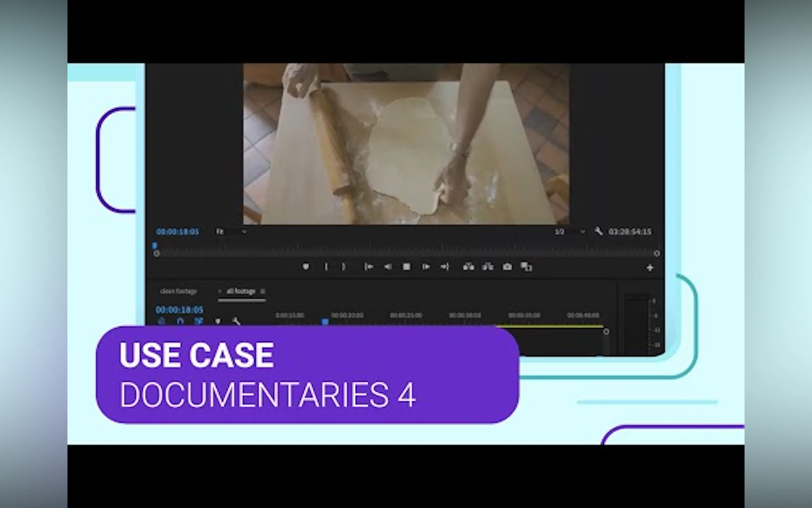Click the Comparison View icon

[x=526, y=267]
